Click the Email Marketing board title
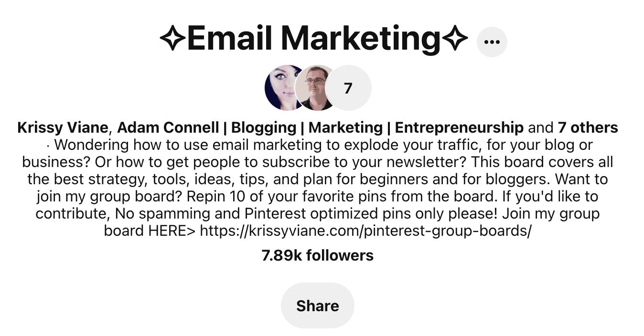644x336 pixels. coord(313,39)
